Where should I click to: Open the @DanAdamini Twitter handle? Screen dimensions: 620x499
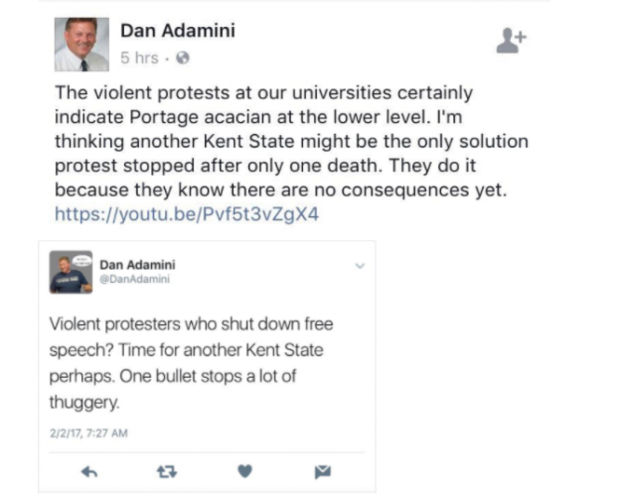coord(134,279)
